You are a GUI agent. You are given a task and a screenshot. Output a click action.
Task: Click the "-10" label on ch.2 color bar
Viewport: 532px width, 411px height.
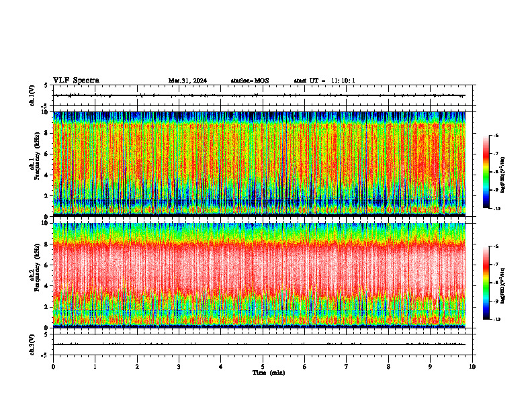click(496, 319)
